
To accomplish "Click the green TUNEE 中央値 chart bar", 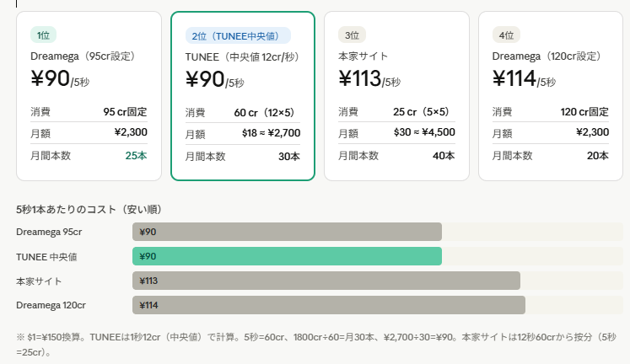I will click(287, 256).
